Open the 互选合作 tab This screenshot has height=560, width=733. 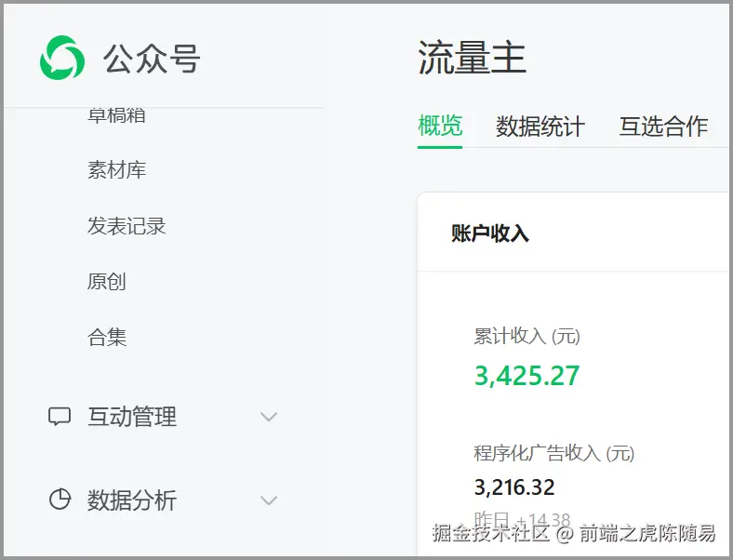coord(663,127)
